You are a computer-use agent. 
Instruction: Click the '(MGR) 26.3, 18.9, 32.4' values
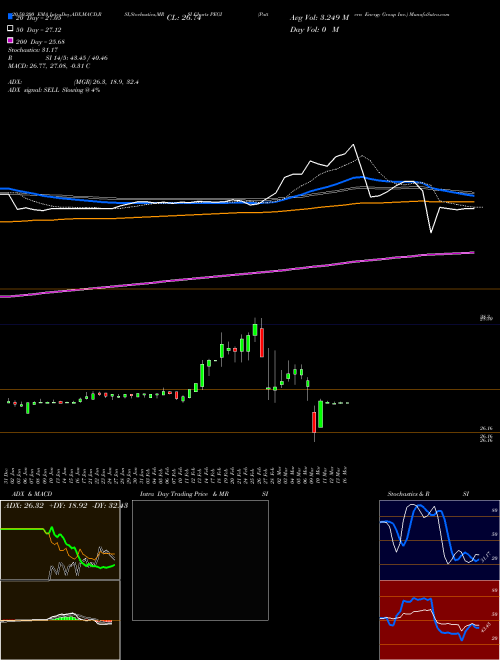coord(106,82)
